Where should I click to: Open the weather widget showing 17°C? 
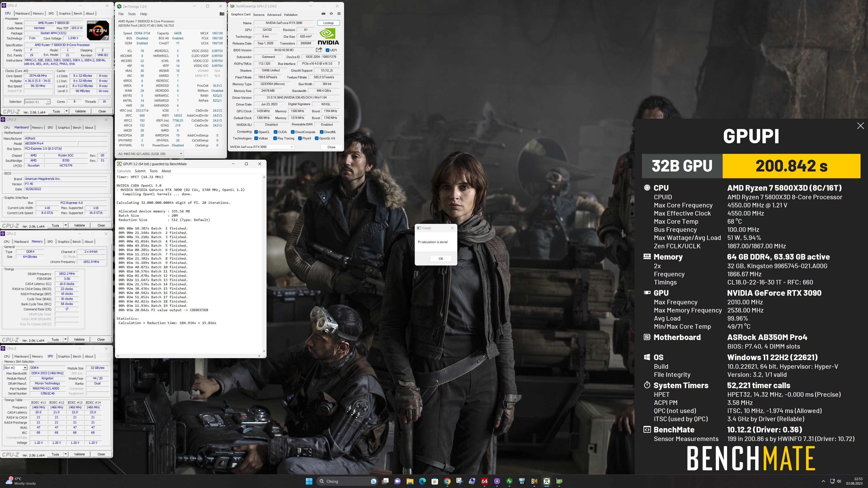[21, 481]
